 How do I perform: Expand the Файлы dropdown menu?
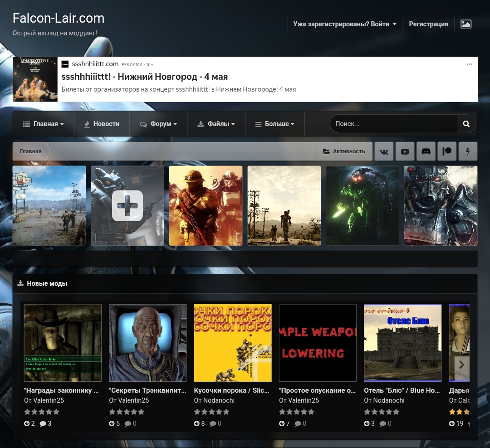pyautogui.click(x=216, y=124)
